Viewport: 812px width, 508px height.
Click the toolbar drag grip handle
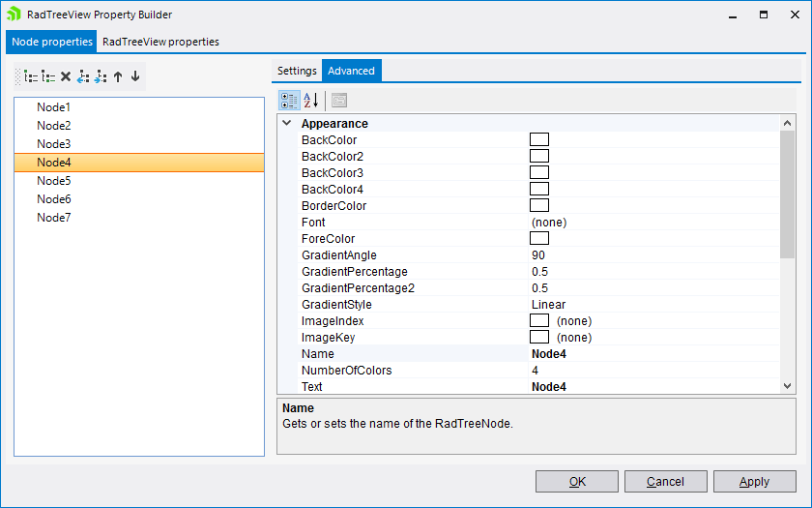pos(18,76)
